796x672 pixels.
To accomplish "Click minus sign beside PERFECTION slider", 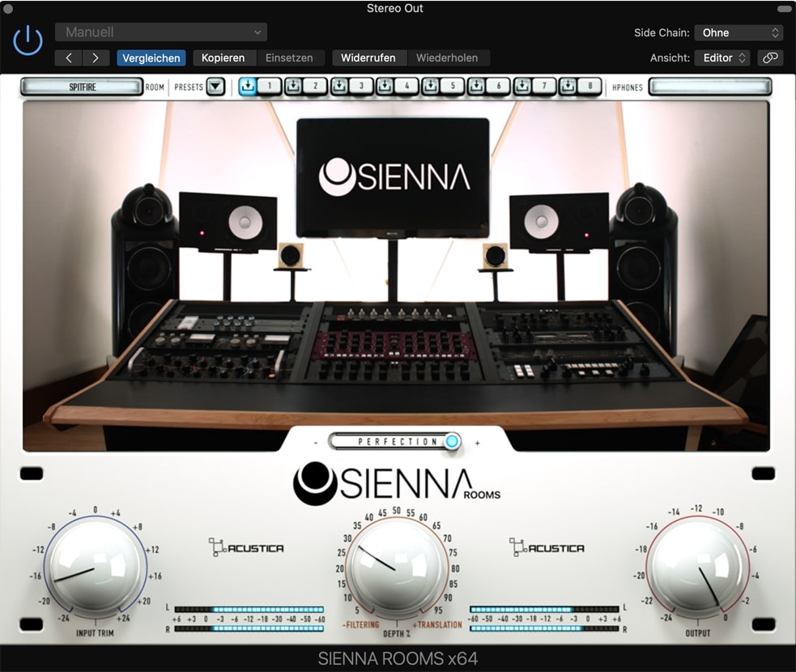I will tap(316, 443).
